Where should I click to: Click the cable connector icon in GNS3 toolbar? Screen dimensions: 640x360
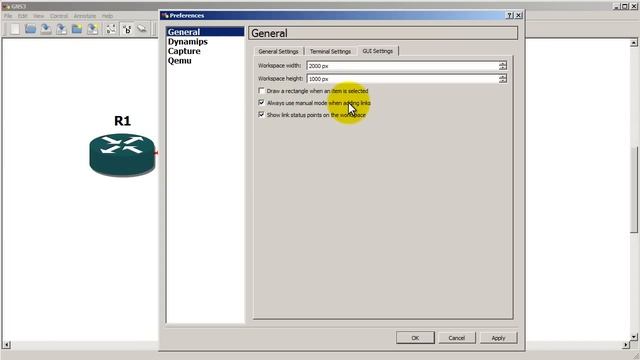click(142, 29)
